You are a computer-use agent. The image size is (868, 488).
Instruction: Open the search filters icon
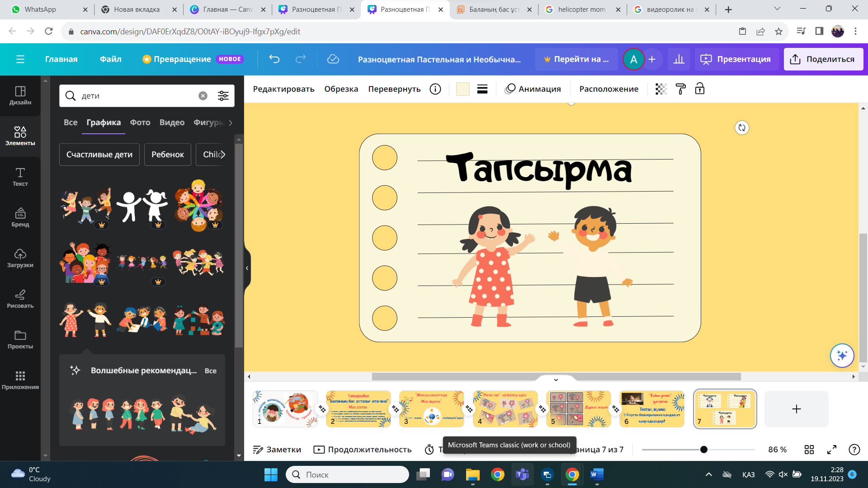click(x=223, y=96)
